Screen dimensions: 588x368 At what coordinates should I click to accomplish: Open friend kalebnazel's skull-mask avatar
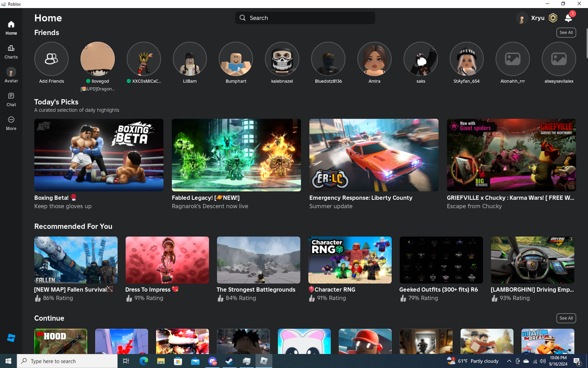pos(282,59)
